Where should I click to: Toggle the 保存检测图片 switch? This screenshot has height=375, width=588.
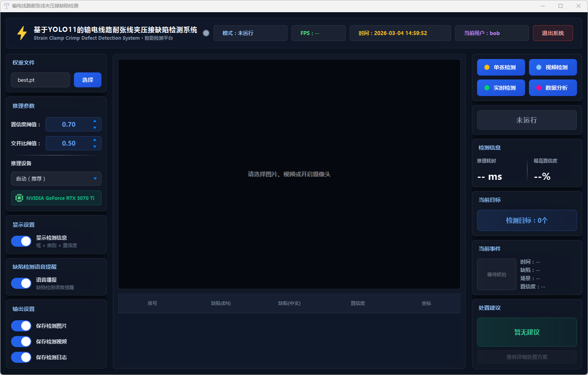(x=21, y=326)
